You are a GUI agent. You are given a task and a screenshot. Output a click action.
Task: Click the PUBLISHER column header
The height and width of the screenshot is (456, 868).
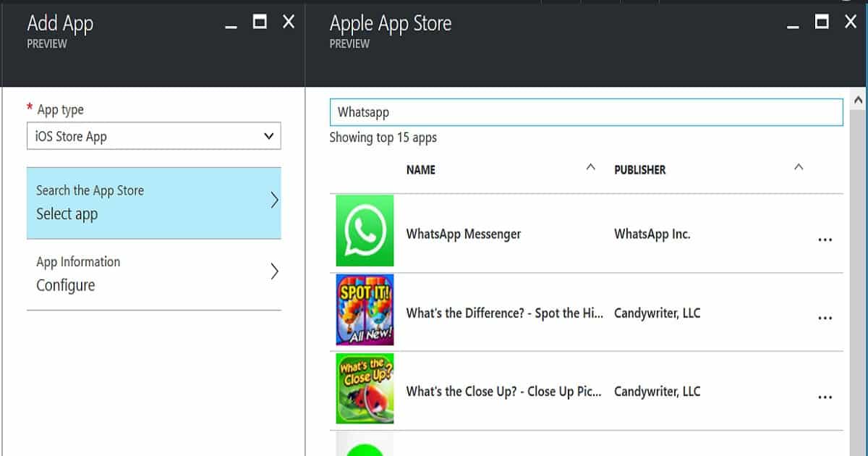click(x=640, y=169)
